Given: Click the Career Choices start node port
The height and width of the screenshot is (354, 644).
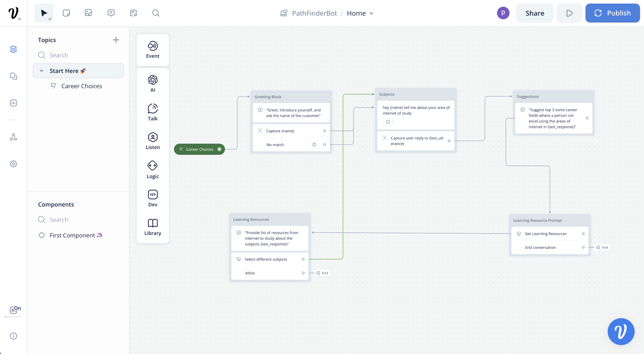Looking at the screenshot, I should point(219,149).
